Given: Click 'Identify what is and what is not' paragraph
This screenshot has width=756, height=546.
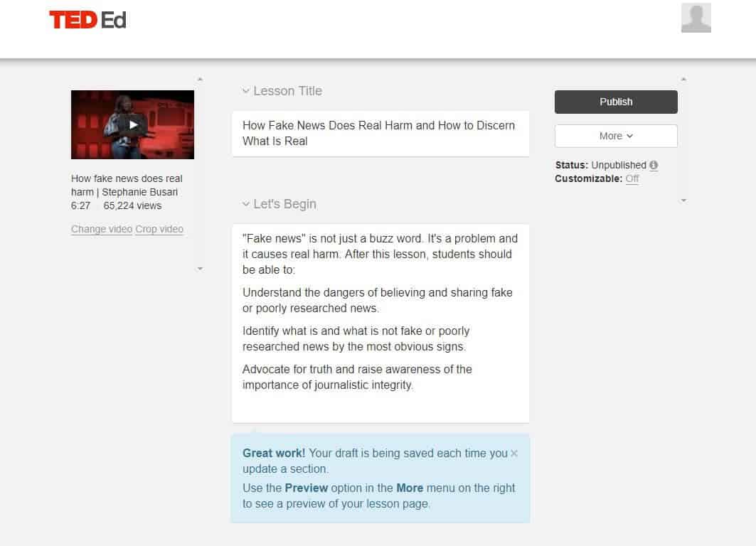Looking at the screenshot, I should coord(356,339).
